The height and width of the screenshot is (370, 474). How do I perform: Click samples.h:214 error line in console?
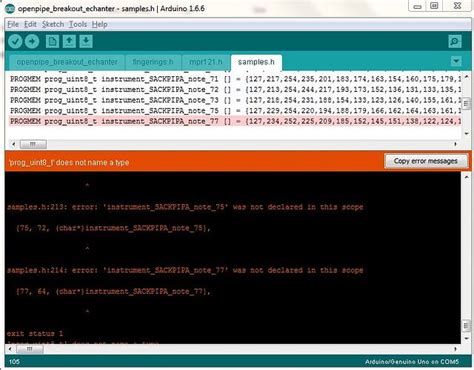tap(185, 270)
